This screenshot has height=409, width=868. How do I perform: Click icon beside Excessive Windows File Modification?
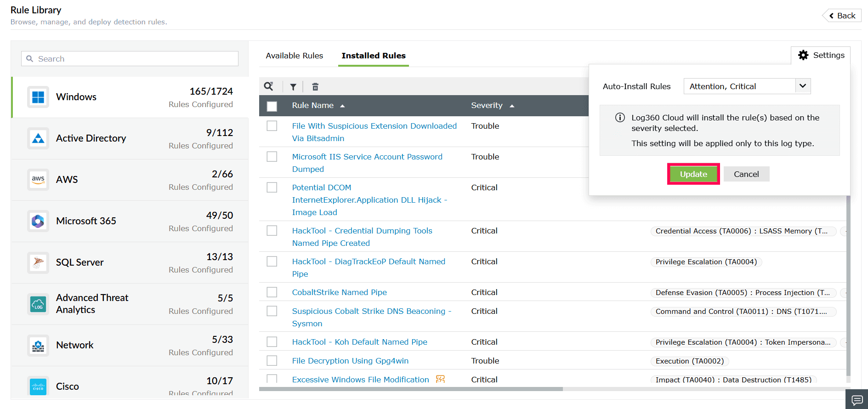440,379
